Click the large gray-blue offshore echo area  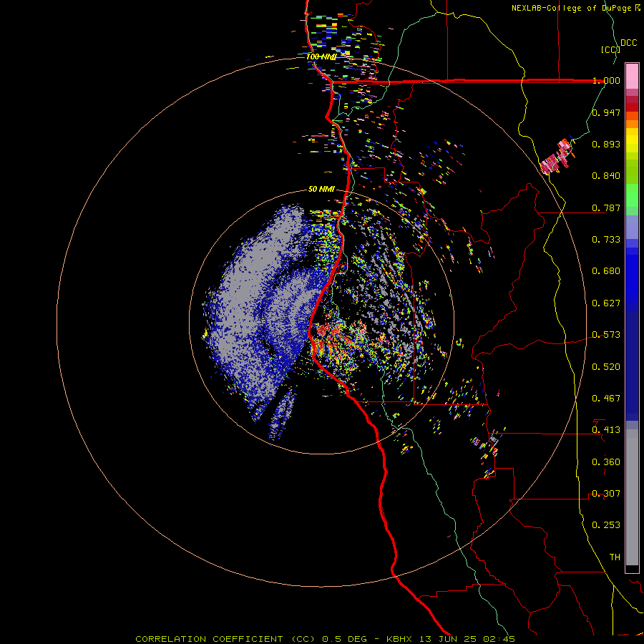(x=263, y=312)
